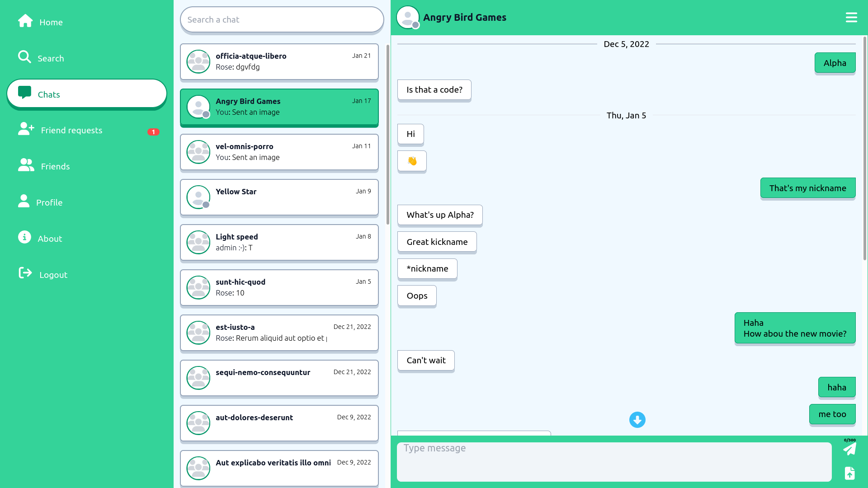Click the scroll-to-bottom arrow icon
The width and height of the screenshot is (868, 488).
637,420
